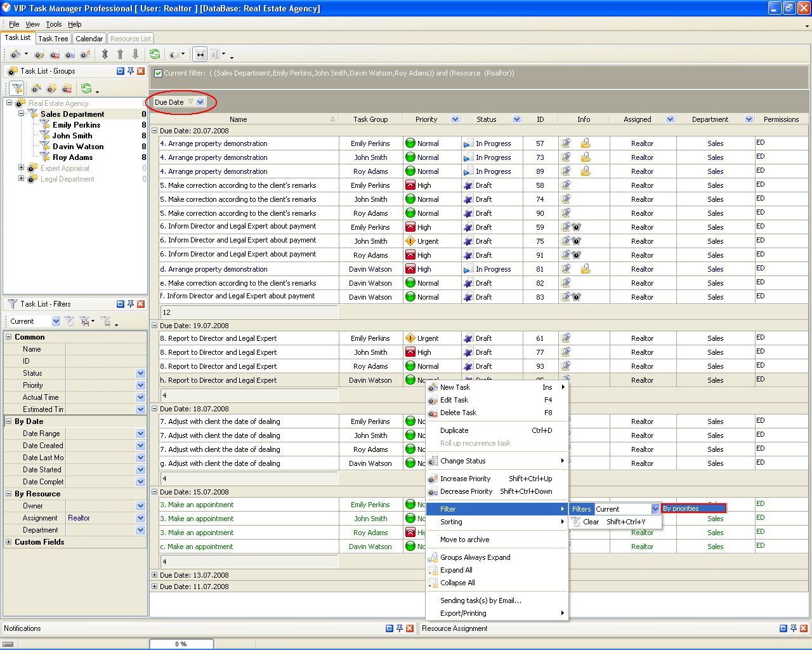Open the Sorting submenu in context menu
Viewport: 812px width, 650px height.
pyautogui.click(x=497, y=522)
